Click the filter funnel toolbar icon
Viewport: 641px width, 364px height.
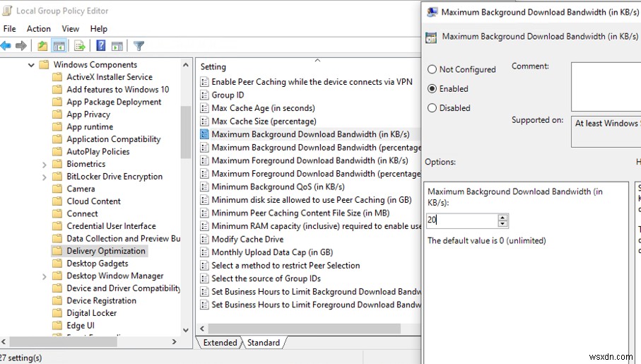tap(139, 46)
